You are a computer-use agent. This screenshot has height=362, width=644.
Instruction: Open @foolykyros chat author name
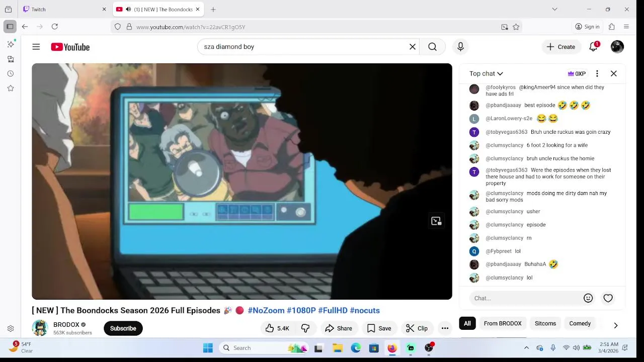(x=500, y=87)
